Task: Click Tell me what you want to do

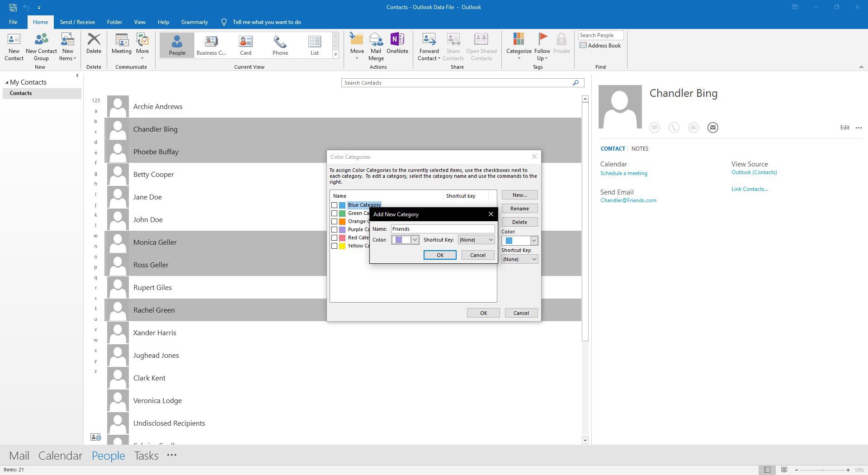Action: click(x=267, y=22)
